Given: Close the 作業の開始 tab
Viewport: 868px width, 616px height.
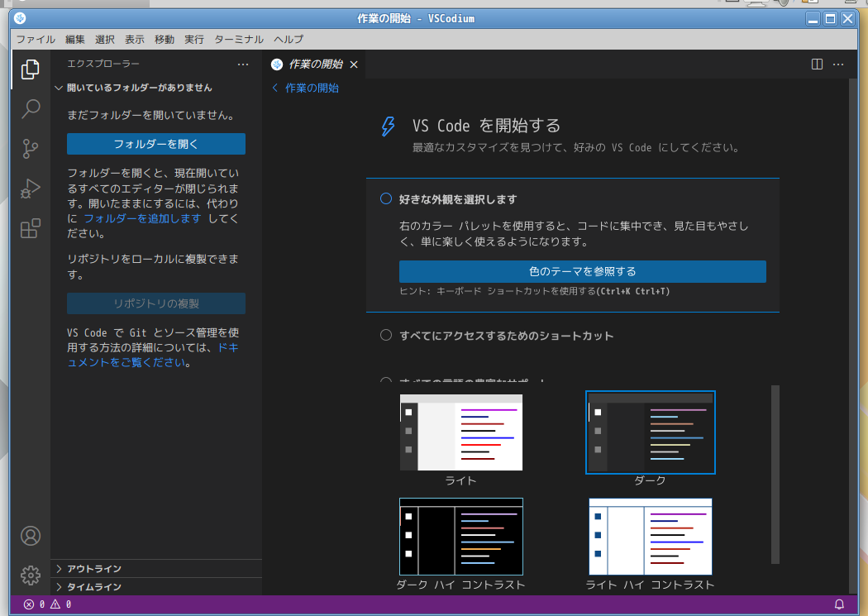Looking at the screenshot, I should 354,64.
